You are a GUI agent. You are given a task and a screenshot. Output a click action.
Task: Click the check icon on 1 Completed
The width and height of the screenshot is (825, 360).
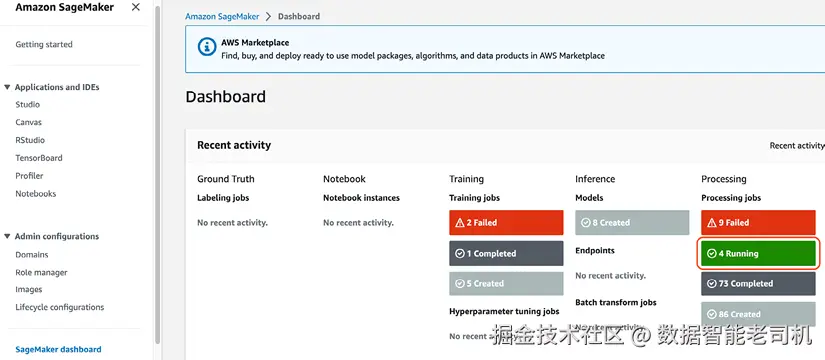tap(459, 253)
